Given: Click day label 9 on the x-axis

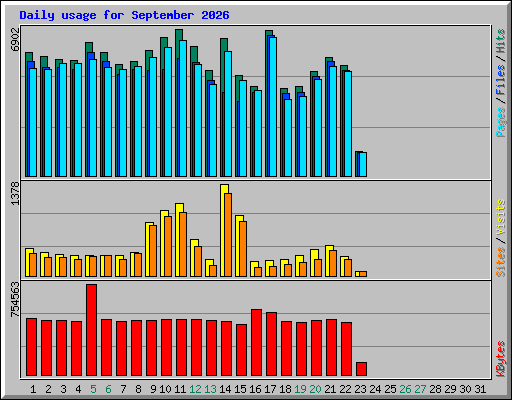Looking at the screenshot, I should point(153,389).
